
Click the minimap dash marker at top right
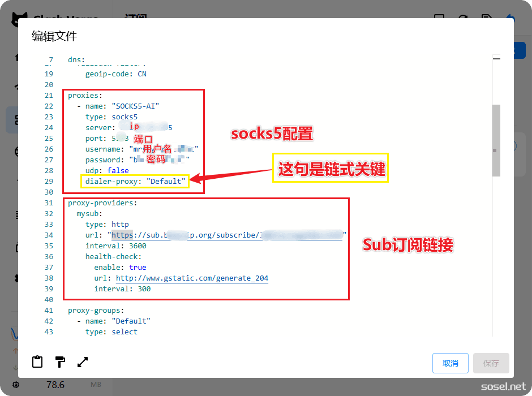(x=496, y=58)
